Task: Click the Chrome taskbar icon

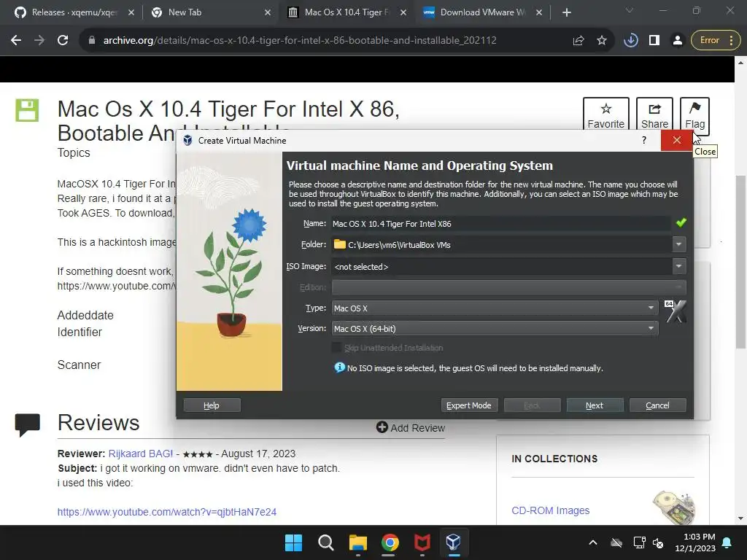Action: tap(390, 542)
